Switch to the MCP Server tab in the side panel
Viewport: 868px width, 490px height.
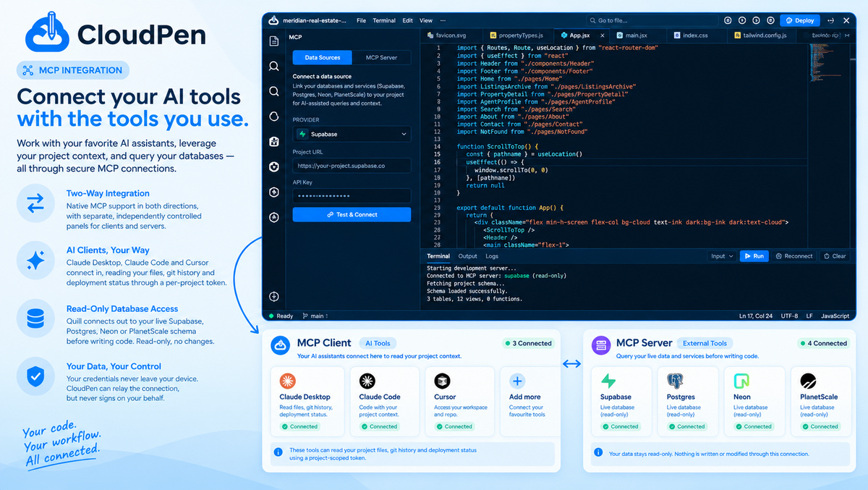(x=381, y=57)
